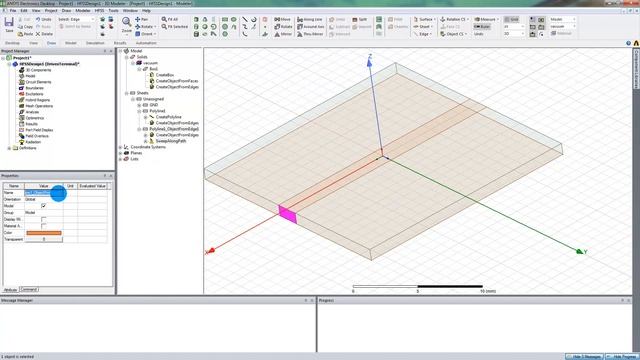This screenshot has width=640, height=360.
Task: Open the Surface dropdown
Action: [424, 19]
